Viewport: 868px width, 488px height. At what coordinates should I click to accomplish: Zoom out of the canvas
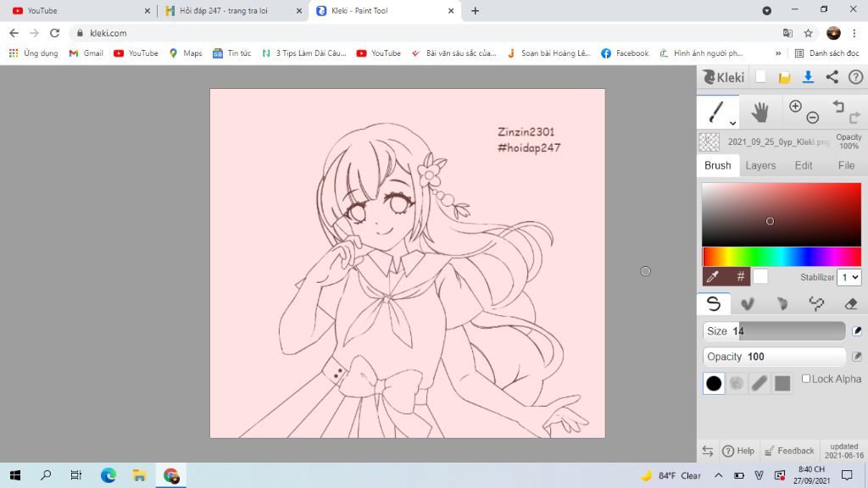[813, 117]
